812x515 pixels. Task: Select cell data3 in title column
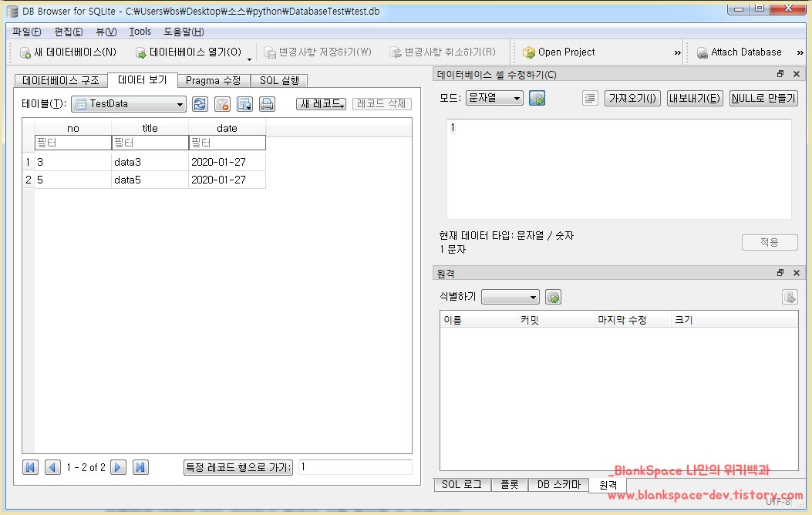150,162
